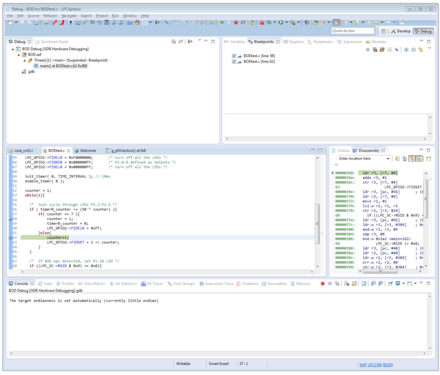This screenshot has height=375, width=440.
Task: Switch to the Peripherals+ tab
Action: [x=320, y=42]
